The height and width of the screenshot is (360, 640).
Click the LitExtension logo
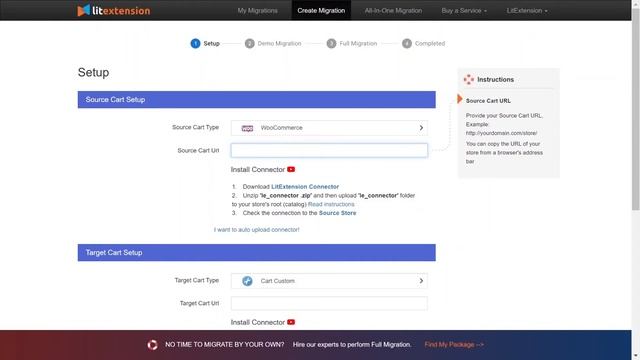pos(113,10)
